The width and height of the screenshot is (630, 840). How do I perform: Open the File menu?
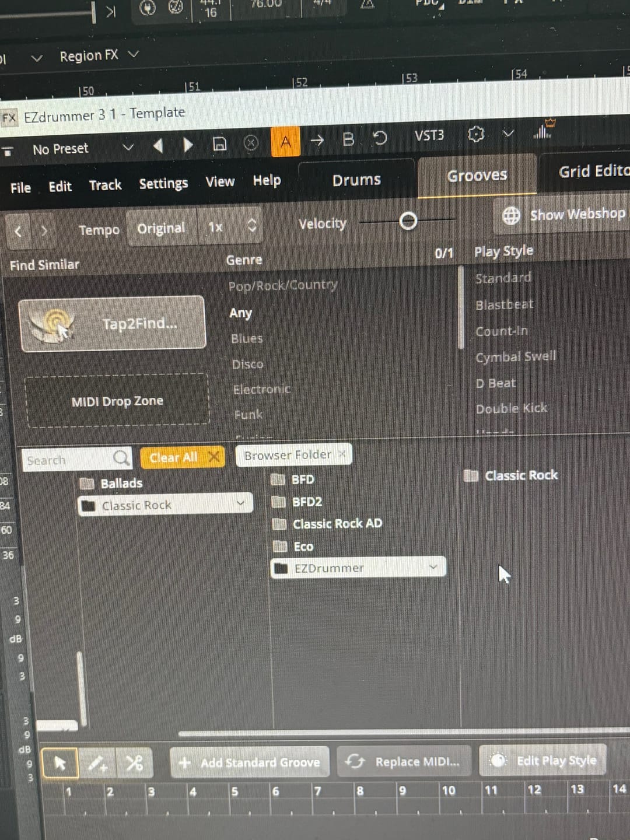(x=20, y=188)
